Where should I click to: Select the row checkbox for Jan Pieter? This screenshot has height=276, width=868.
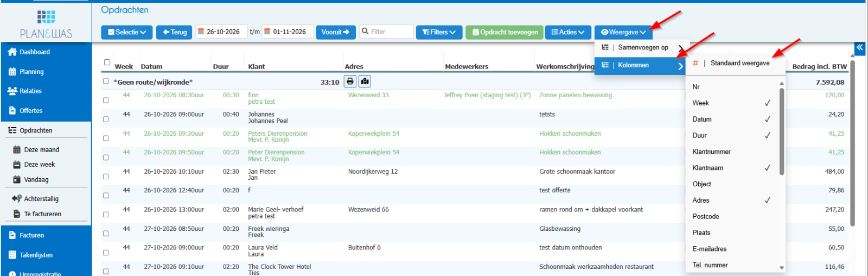pos(106,176)
